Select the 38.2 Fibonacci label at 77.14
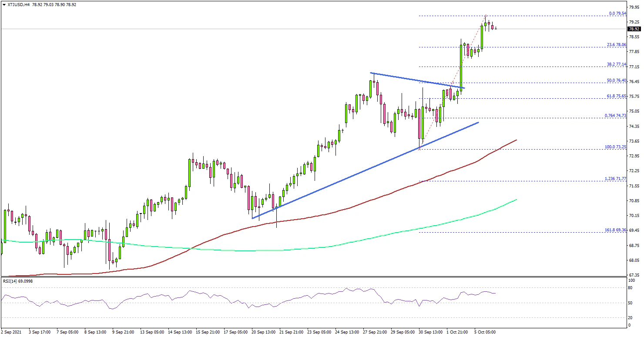The width and height of the screenshot is (644, 337). point(616,64)
